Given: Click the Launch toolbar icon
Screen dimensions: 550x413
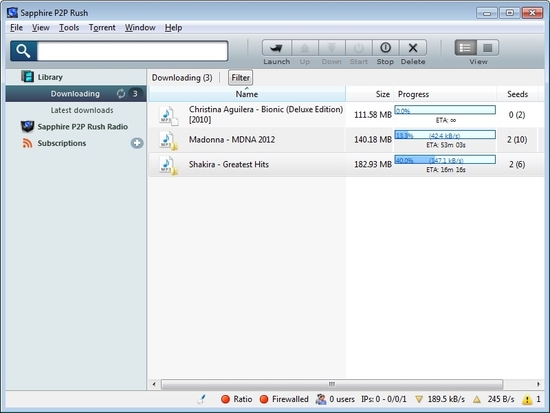Looking at the screenshot, I should tap(276, 48).
